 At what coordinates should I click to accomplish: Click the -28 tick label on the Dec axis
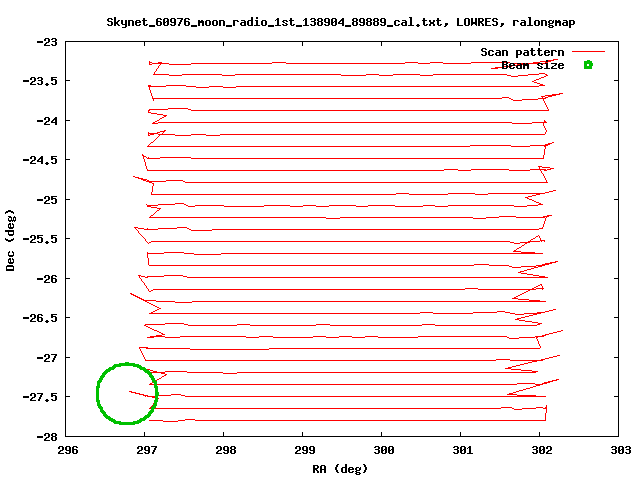pos(47,436)
